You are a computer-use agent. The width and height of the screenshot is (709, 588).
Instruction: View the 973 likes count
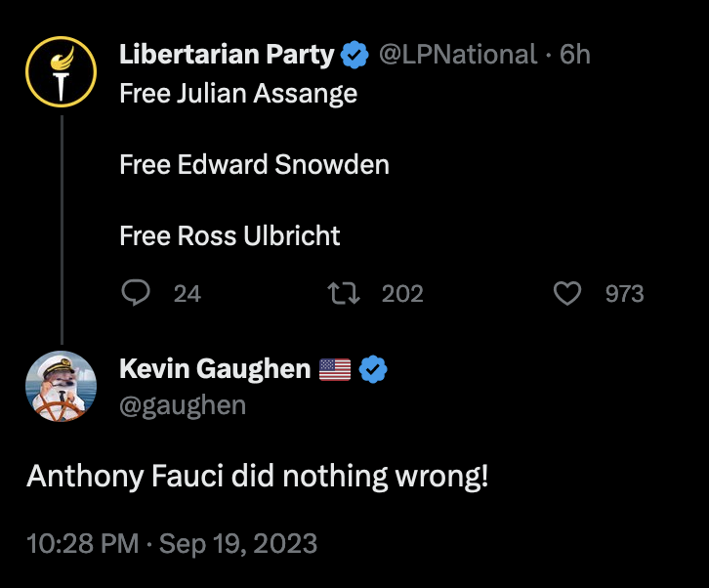coord(624,294)
